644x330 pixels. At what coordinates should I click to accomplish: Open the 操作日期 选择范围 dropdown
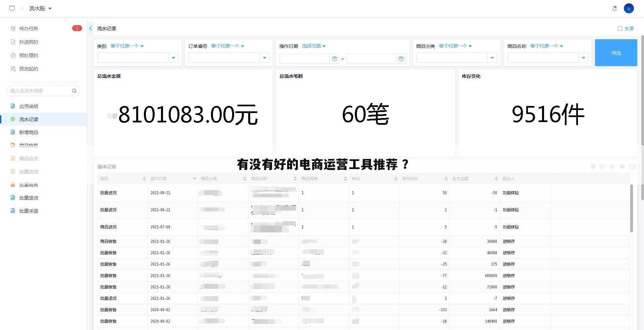click(x=314, y=46)
